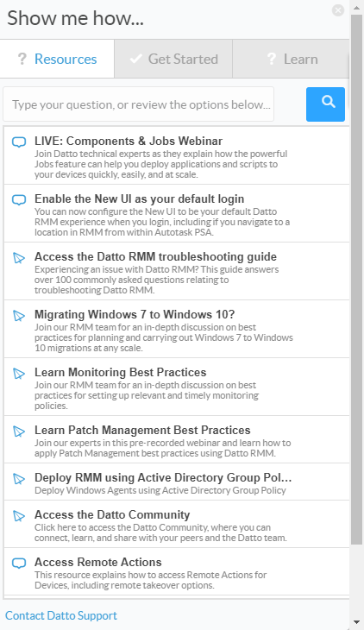Click paper plane icon beside Monitoring Best Practices

coord(19,374)
